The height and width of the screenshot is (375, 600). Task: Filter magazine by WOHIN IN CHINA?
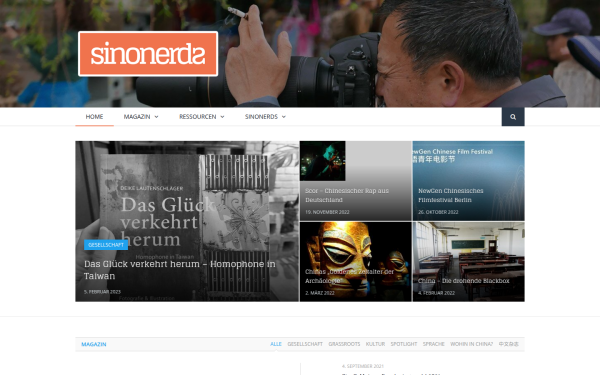[471, 344]
